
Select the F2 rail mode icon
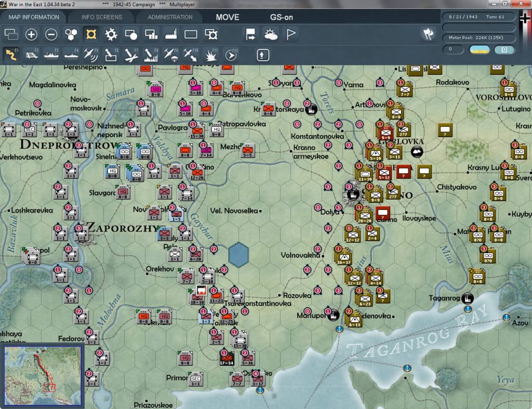coord(32,55)
